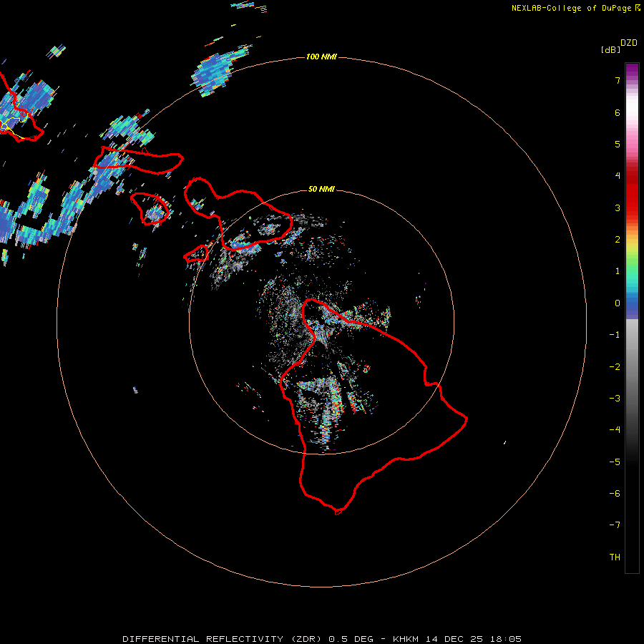This screenshot has height=644, width=644.
Task: Click the -2 value on the color scale
Action: (615, 367)
